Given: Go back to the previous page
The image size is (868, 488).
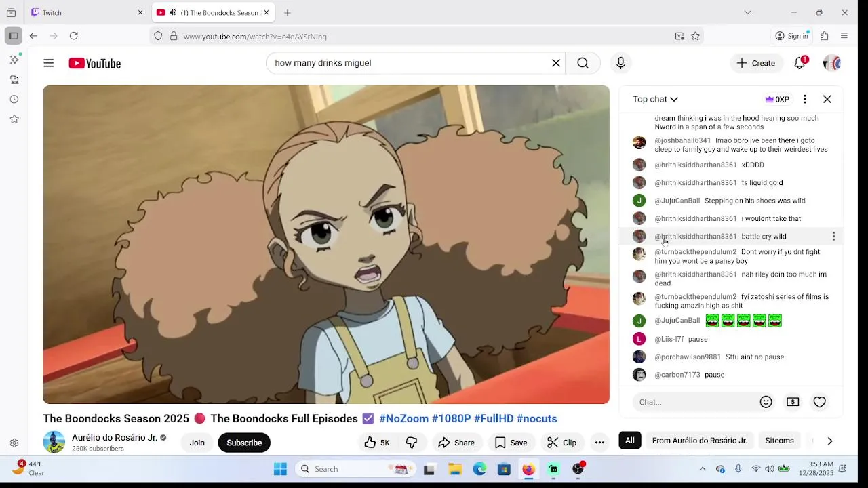Looking at the screenshot, I should 33,36.
